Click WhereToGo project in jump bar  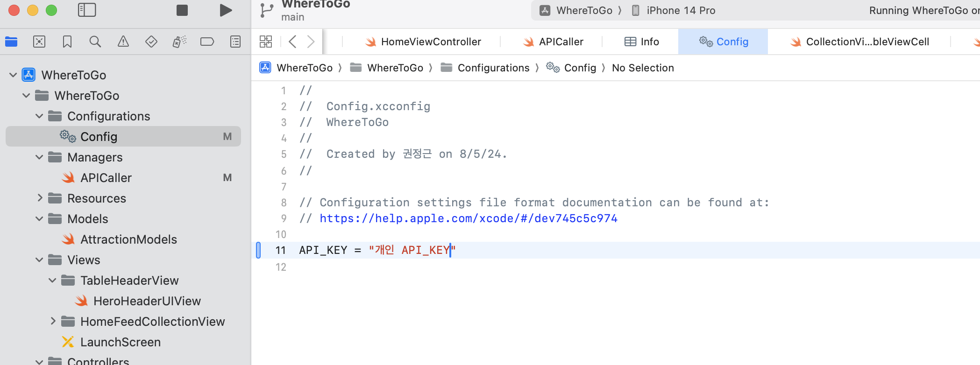[x=296, y=68]
